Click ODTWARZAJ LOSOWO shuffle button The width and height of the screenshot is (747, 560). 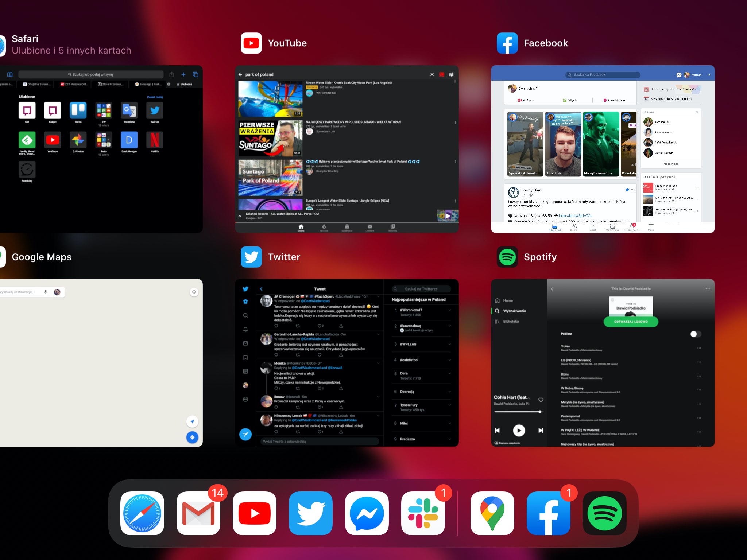pyautogui.click(x=631, y=322)
